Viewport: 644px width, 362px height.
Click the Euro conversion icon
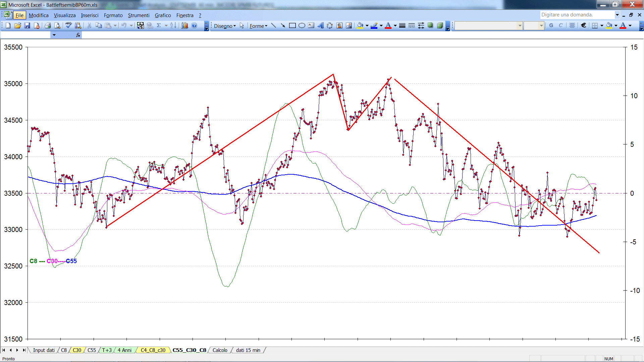pyautogui.click(x=141, y=25)
